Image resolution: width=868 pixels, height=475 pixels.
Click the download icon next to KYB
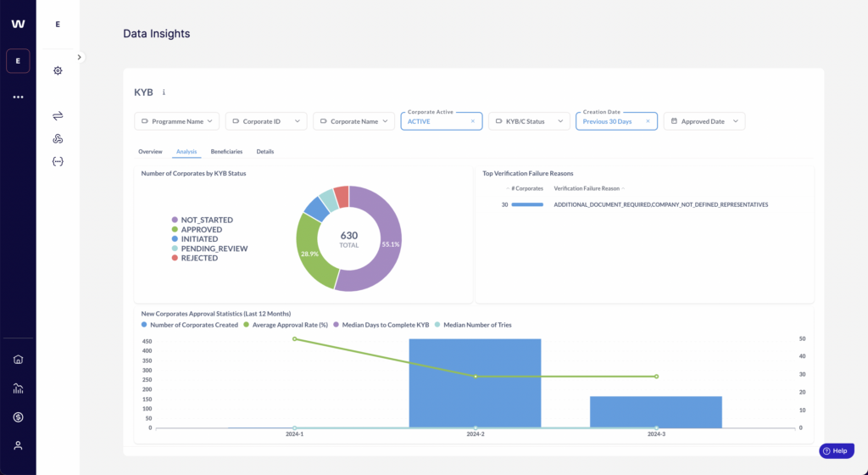164,92
